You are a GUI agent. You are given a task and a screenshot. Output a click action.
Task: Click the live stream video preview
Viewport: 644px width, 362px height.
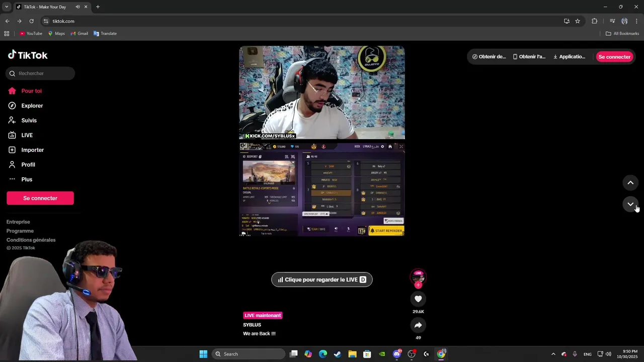coord(322,141)
